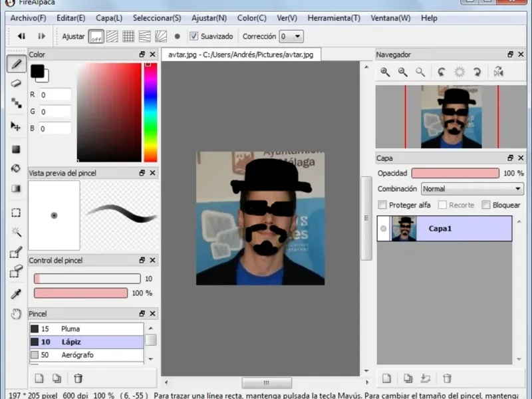Check the Bloquear option for the layer
Viewport: 532px width, 399px height.
[x=486, y=205]
